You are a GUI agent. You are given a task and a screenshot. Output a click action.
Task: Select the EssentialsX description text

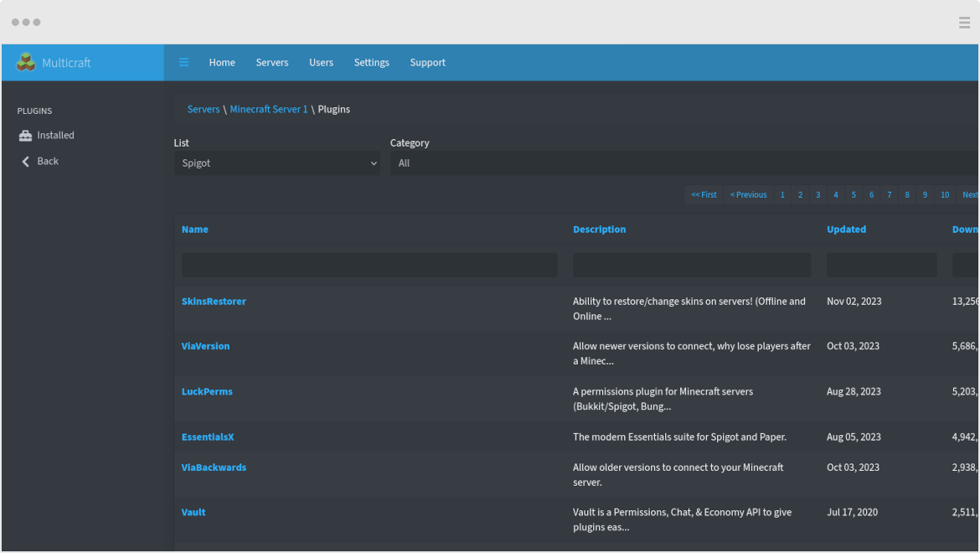point(679,437)
